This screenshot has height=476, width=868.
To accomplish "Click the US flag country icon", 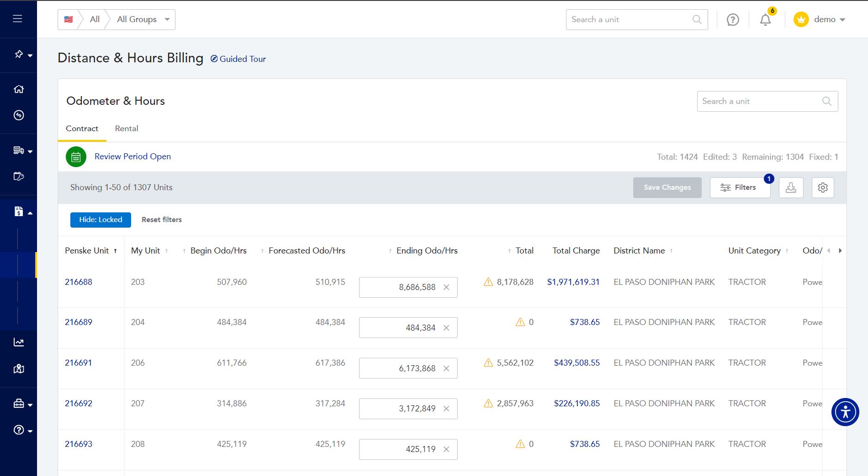I will [68, 19].
